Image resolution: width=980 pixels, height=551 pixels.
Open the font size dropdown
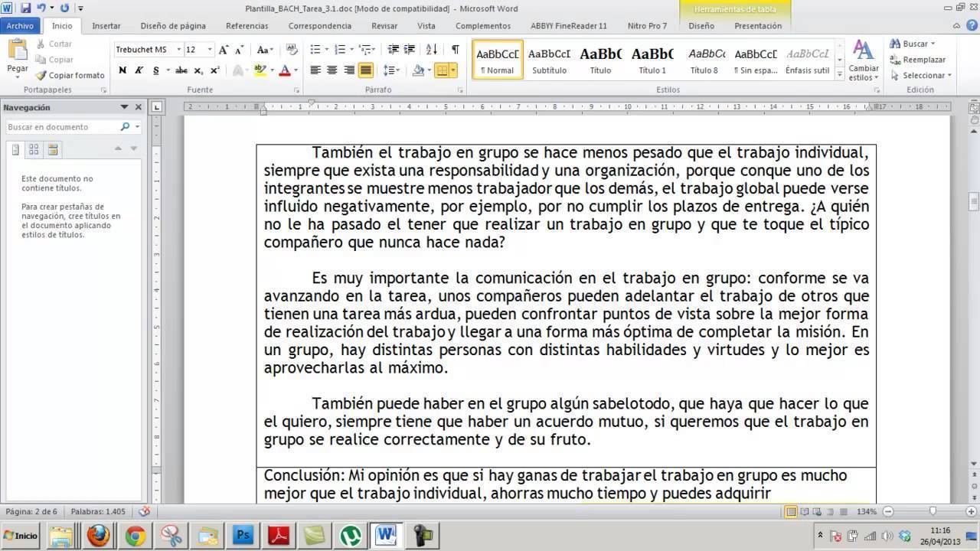point(210,50)
